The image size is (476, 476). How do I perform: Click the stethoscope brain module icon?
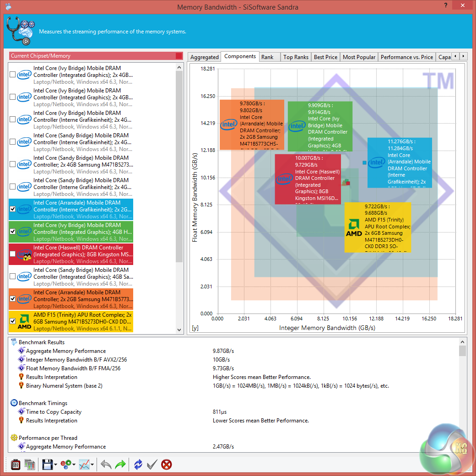20,31
